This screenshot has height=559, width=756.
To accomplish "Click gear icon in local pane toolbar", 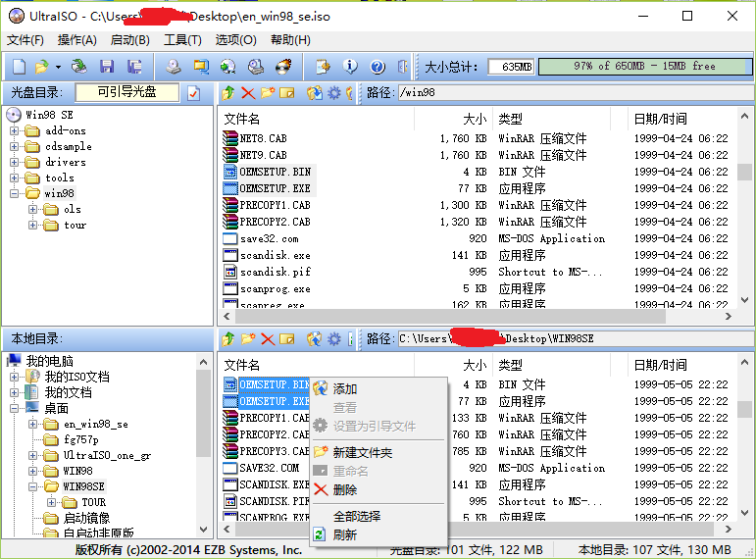I will point(334,339).
